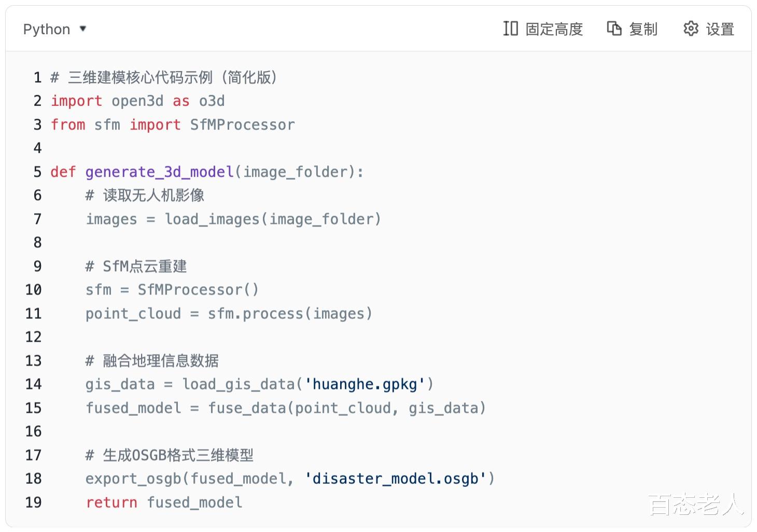This screenshot has width=757, height=532.
Task: Expand the Python language dropdown arrow
Action: pyautogui.click(x=83, y=29)
